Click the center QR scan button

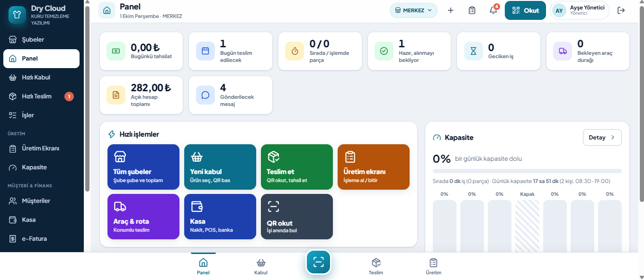coord(319,262)
